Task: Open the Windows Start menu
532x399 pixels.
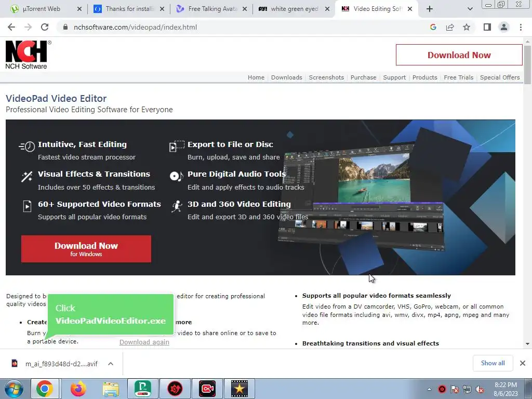Action: [14, 389]
